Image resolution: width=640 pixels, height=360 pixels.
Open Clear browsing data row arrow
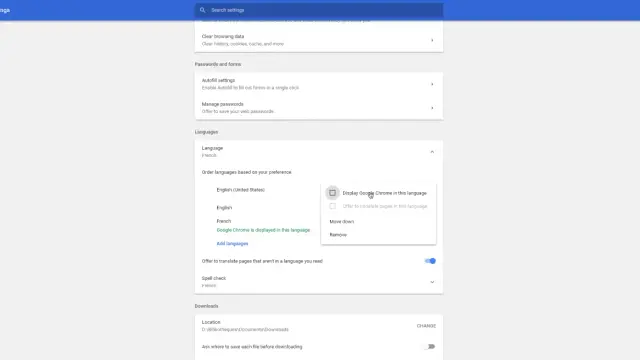click(x=432, y=40)
